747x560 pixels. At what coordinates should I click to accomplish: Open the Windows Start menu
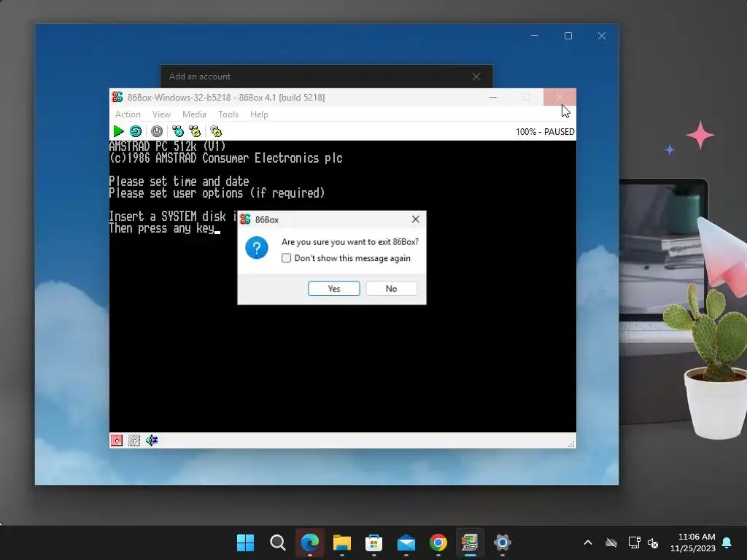point(245,542)
